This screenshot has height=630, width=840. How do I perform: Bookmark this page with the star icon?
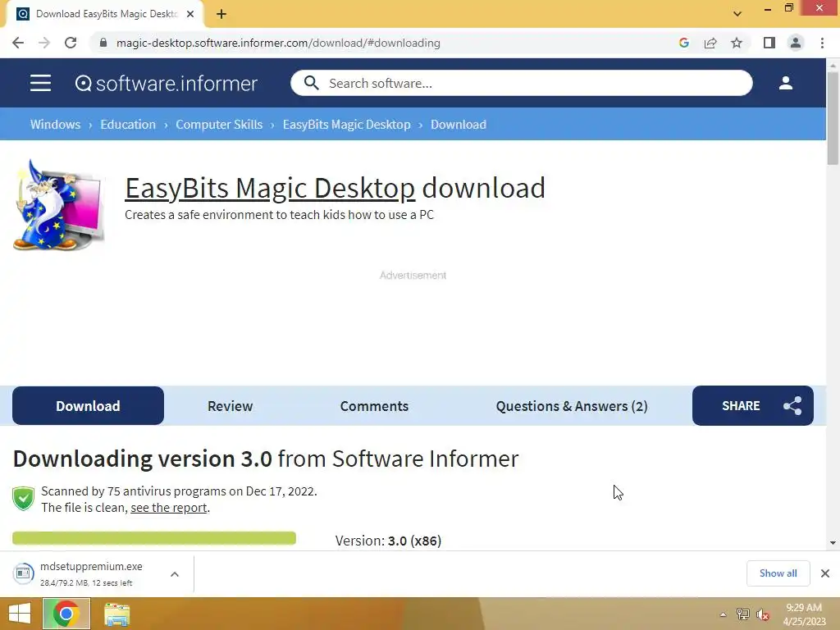(737, 43)
